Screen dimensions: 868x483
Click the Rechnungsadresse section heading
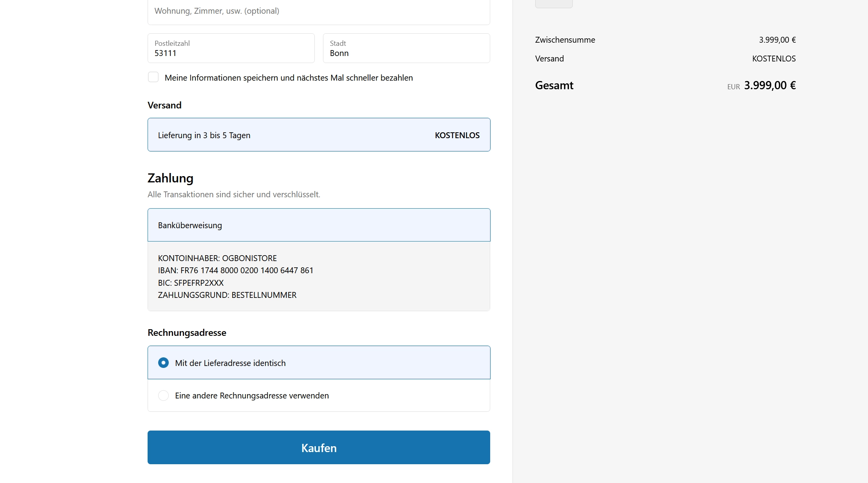[187, 333]
